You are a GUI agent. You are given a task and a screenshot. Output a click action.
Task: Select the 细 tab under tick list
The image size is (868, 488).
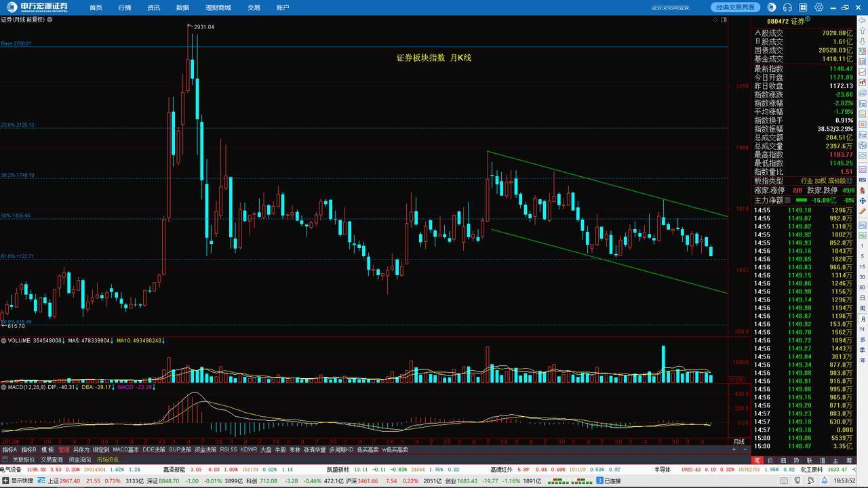(783, 460)
